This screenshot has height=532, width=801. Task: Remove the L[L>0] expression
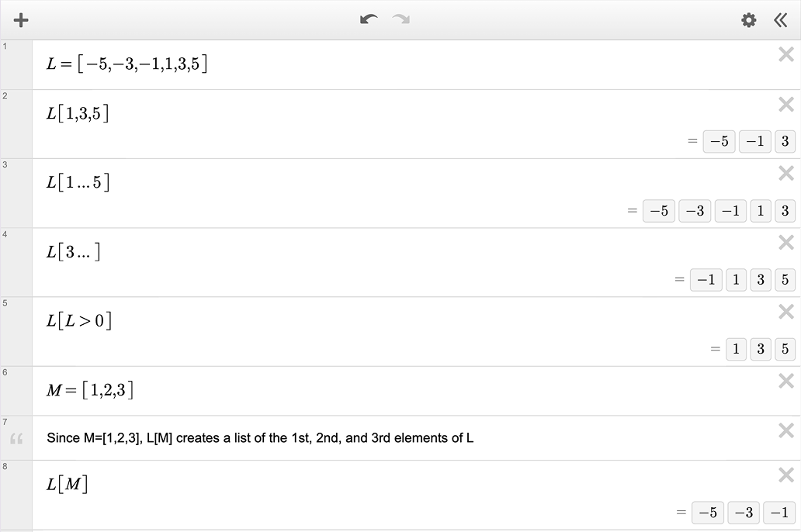785,312
